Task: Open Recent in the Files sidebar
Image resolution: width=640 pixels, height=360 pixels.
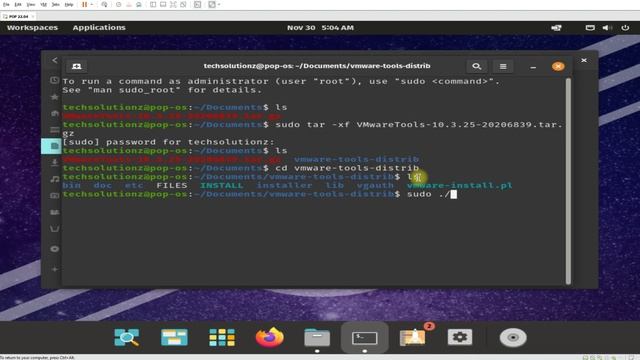Action: (x=54, y=80)
